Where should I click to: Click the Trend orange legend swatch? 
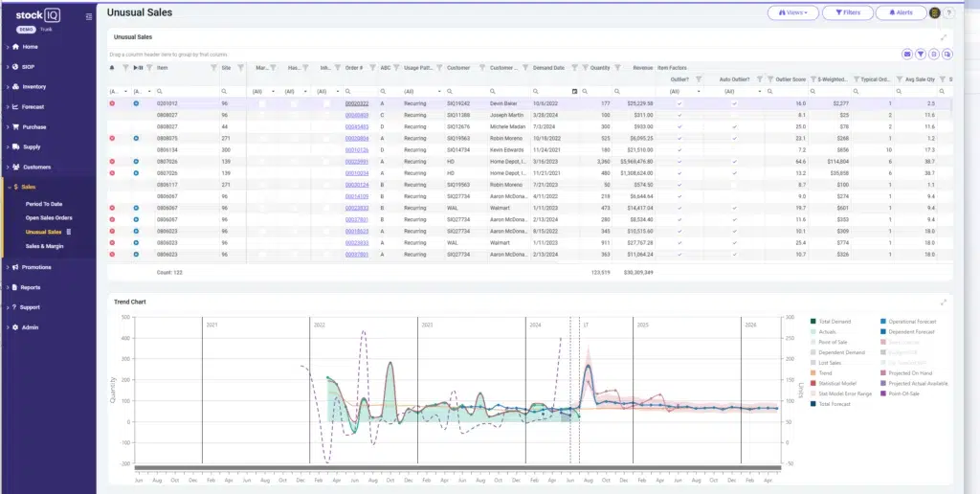click(x=813, y=373)
